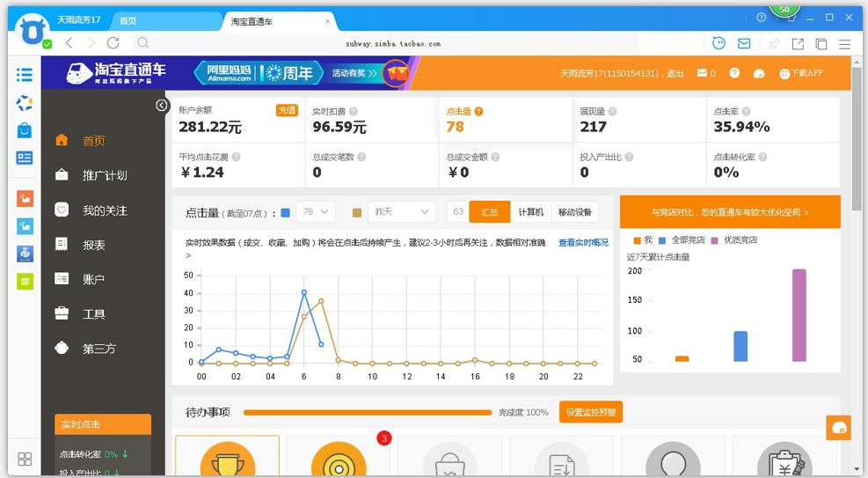Viewport: 868px width, 478px height.
Task: Open the colorful pinwheel sidebar icon
Action: 25,102
